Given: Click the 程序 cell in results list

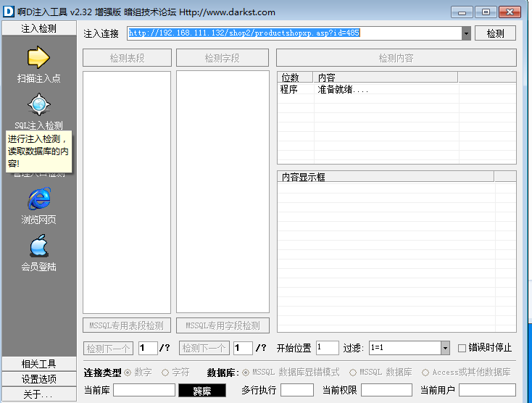Looking at the screenshot, I should point(289,89).
